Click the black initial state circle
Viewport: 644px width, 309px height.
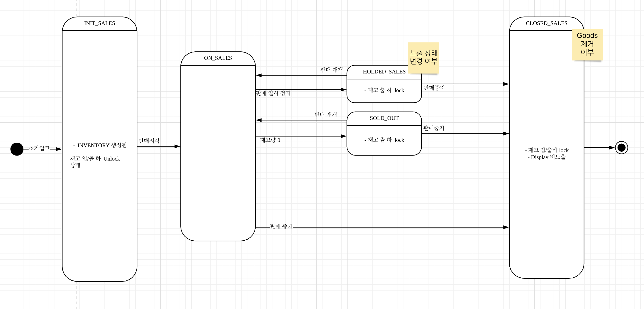17,149
